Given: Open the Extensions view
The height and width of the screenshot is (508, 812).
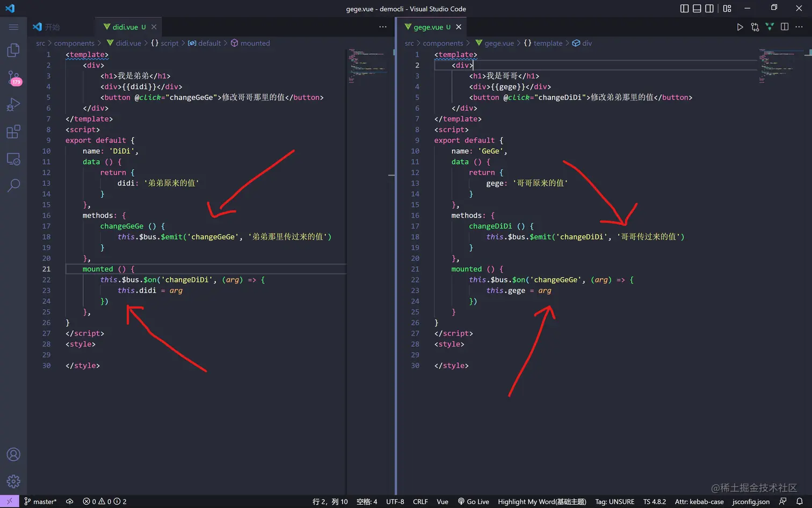Looking at the screenshot, I should (13, 132).
